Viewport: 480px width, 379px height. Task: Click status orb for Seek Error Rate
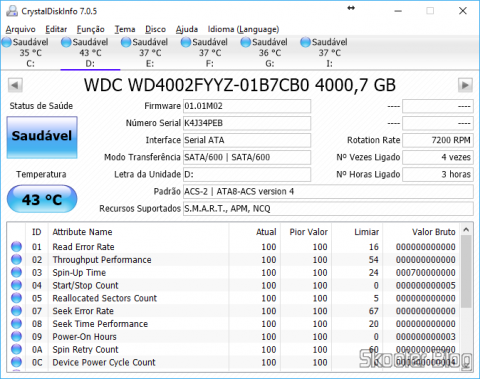click(x=16, y=311)
